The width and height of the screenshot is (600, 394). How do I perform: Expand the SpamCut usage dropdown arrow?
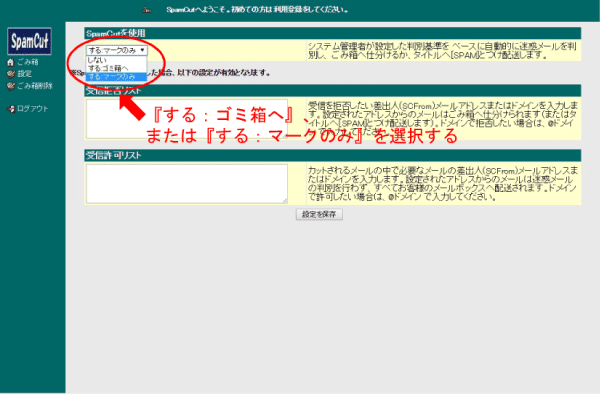tap(142, 50)
